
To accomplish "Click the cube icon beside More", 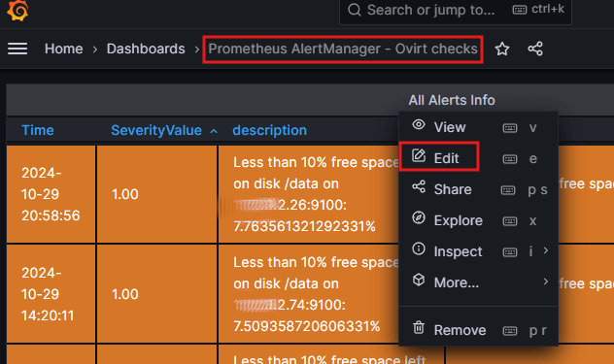I will coord(419,280).
